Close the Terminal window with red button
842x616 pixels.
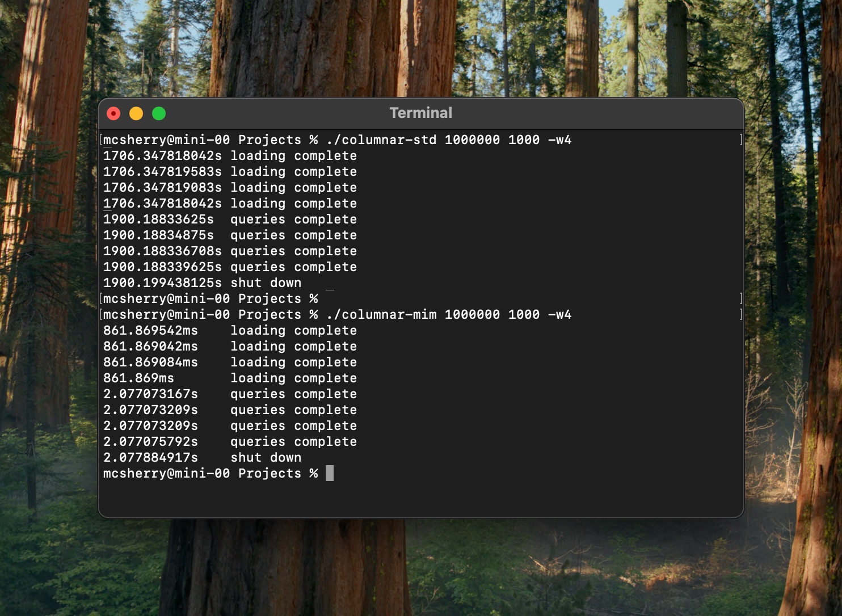113,114
